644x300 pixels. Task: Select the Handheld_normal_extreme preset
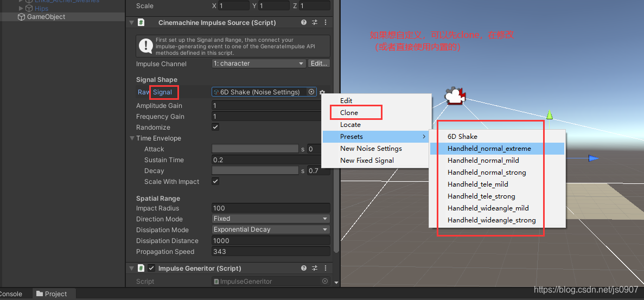498,148
